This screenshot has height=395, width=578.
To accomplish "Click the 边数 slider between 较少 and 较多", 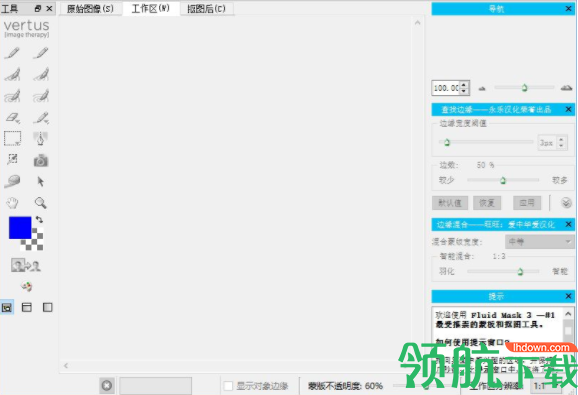I will [503, 180].
